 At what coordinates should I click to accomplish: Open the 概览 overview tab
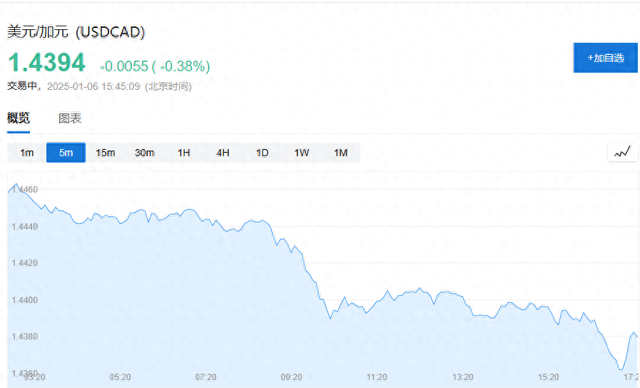(18, 118)
